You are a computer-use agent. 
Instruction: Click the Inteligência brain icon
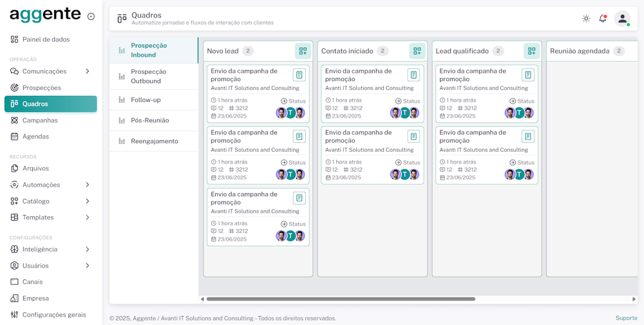[14, 249]
